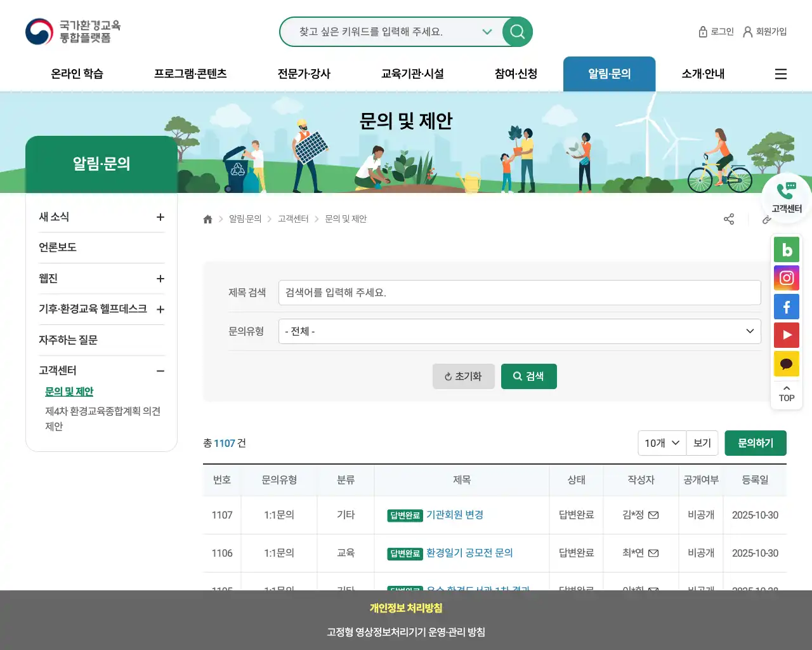Click the green 문의하기 button
The image size is (812, 650).
pyautogui.click(x=756, y=443)
